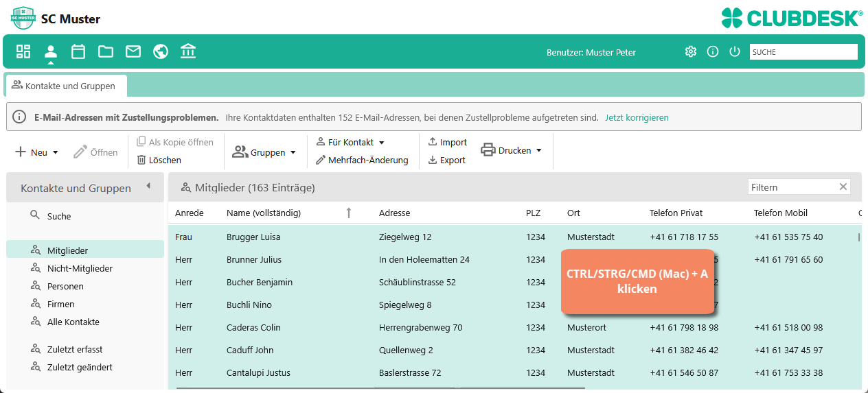Click the Export button
This screenshot has width=868, height=393.
[x=447, y=160]
